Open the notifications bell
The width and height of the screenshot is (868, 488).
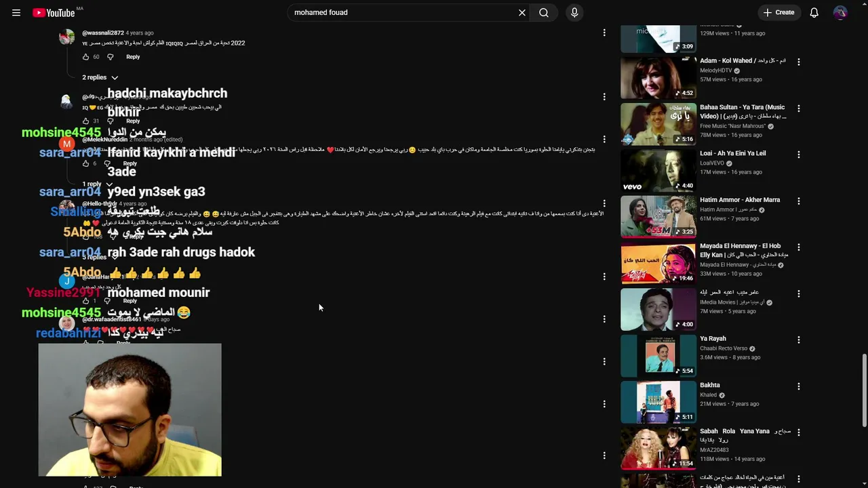click(814, 12)
